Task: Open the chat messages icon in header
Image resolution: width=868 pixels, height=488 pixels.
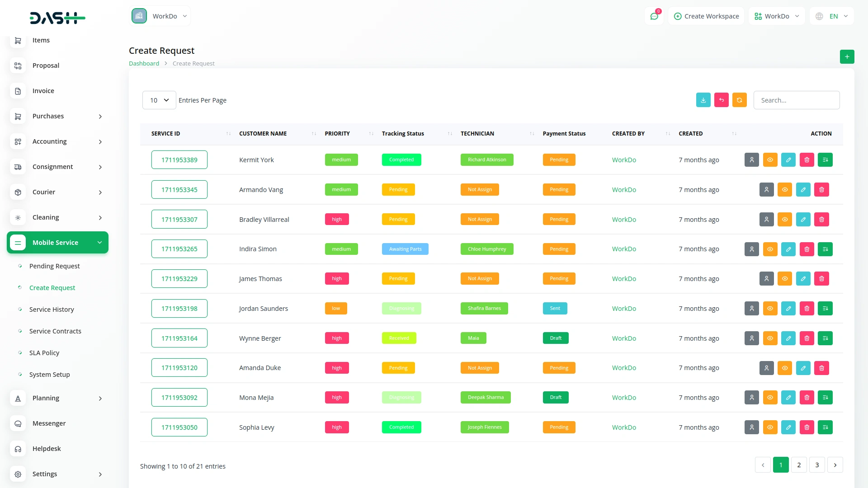Action: point(654,16)
